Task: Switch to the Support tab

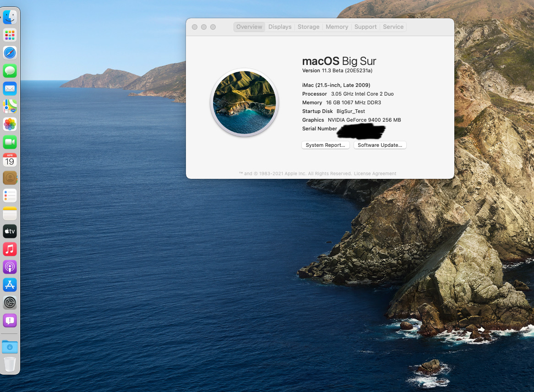Action: 365,27
